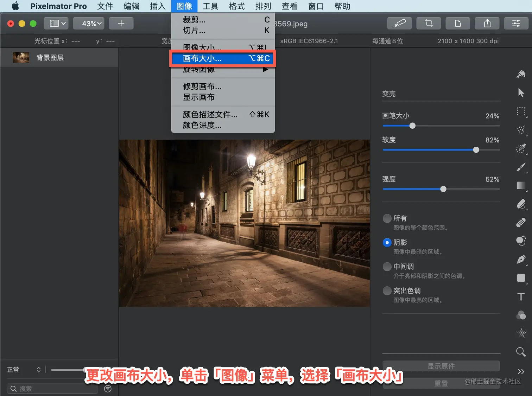Click the sRGB IEC61966-2.1 color profile text
532x396 pixels.
[x=309, y=41]
